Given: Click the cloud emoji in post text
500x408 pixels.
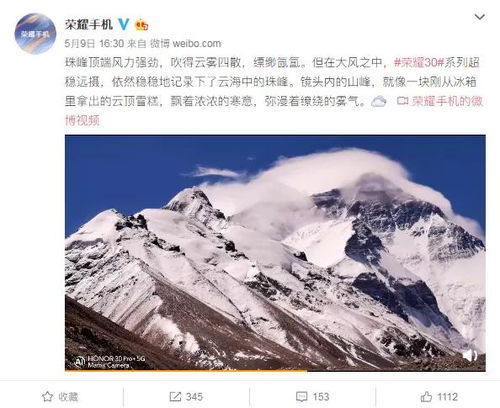Looking at the screenshot, I should [378, 101].
